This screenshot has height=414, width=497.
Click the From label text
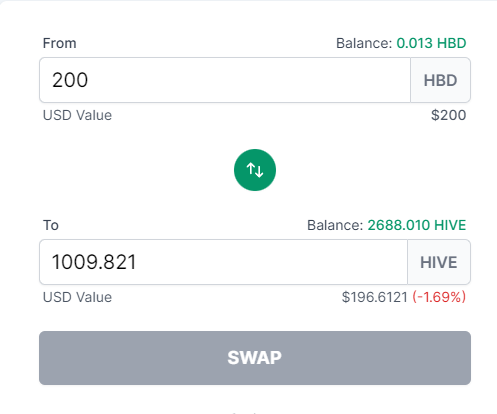(59, 43)
